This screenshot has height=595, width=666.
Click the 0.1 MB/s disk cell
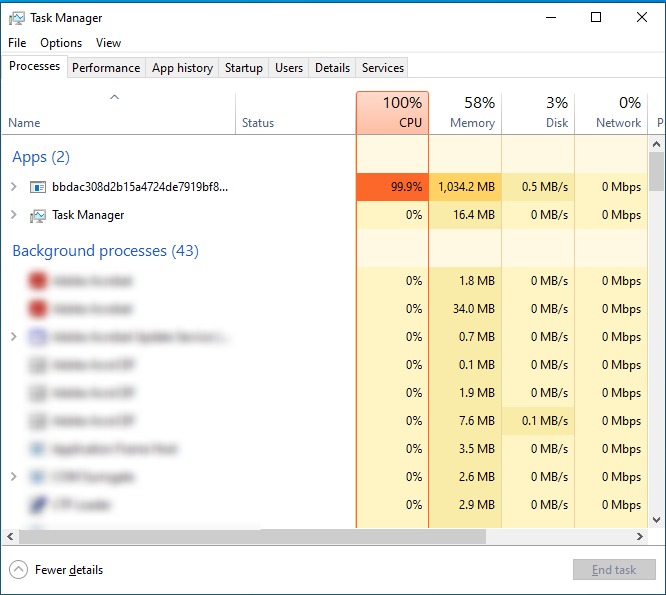click(538, 421)
